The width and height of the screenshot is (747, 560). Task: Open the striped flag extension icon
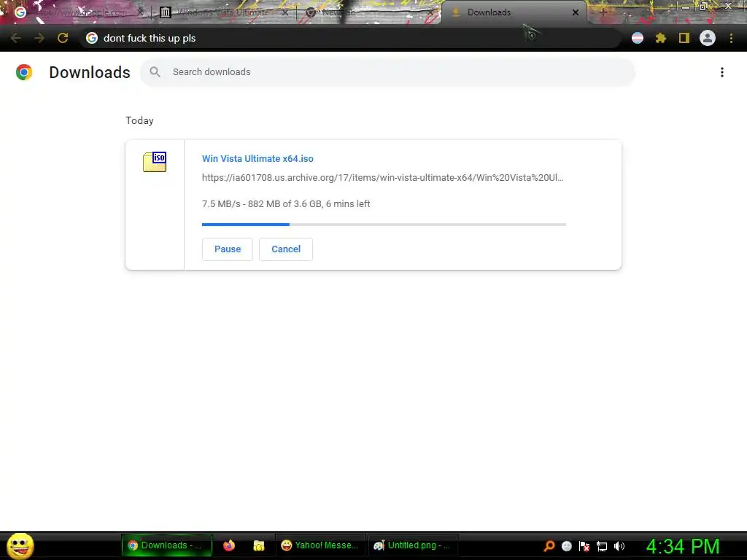(x=638, y=38)
